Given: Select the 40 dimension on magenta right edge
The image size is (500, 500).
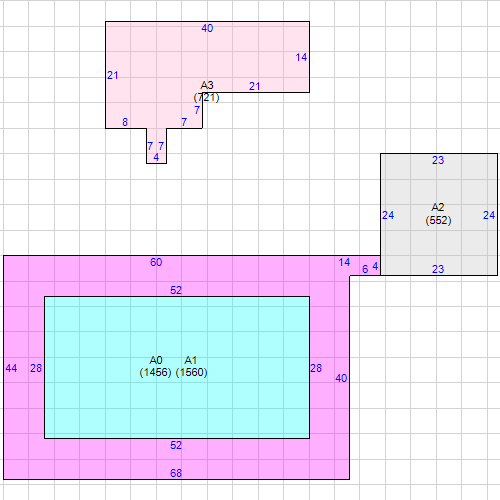Looking at the screenshot, I should click(x=341, y=378).
